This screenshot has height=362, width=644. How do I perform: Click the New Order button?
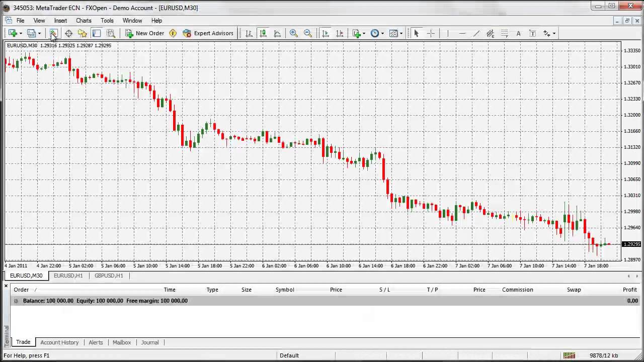point(145,33)
